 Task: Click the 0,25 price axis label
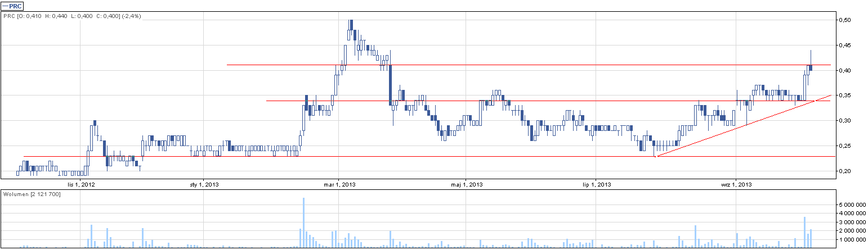844,146
